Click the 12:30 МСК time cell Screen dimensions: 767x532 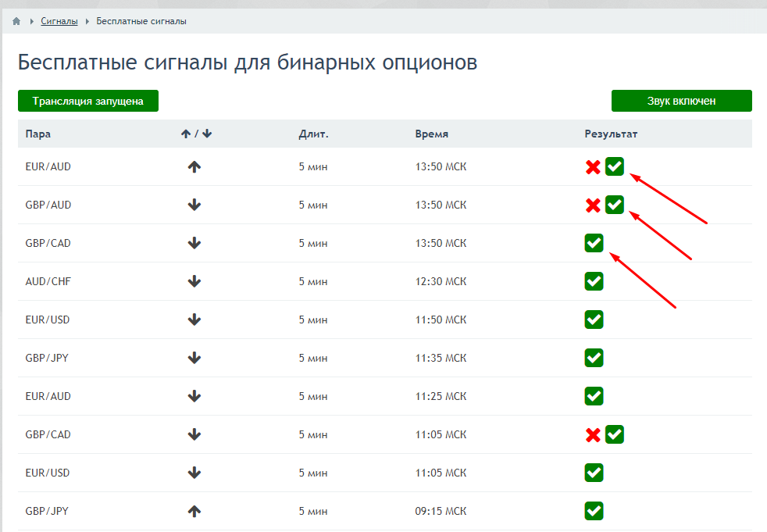441,281
